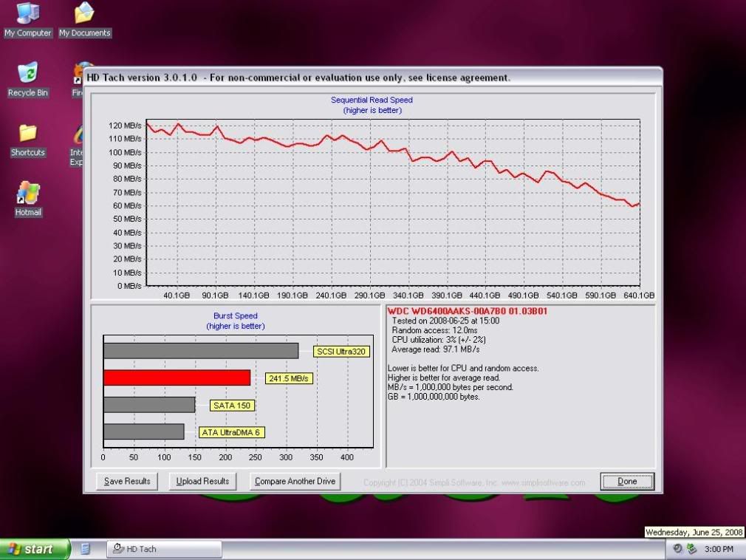This screenshot has height=560, width=746.
Task: Click the ATA UltraDMA 6 label
Action: (x=231, y=432)
